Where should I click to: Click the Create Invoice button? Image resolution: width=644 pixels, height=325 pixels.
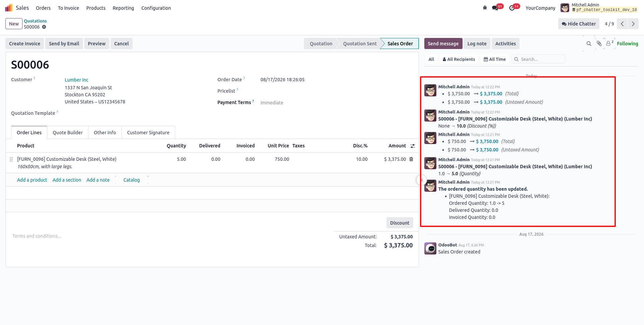click(24, 44)
